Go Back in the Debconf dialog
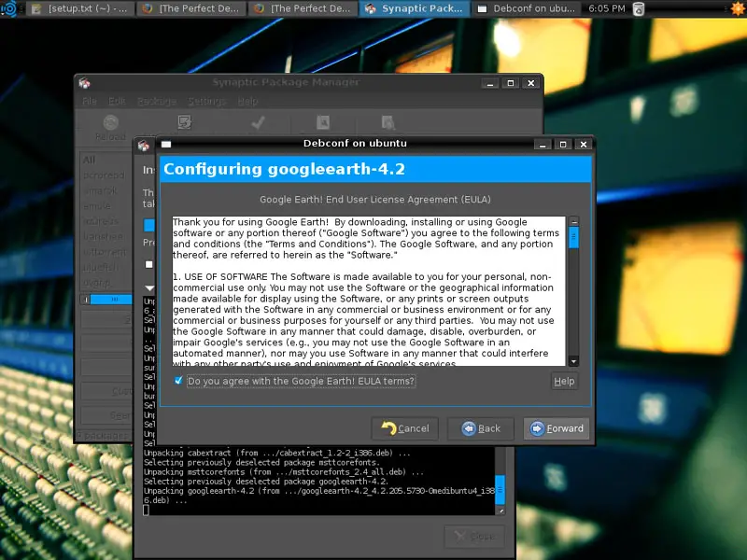The image size is (747, 560). [x=481, y=428]
